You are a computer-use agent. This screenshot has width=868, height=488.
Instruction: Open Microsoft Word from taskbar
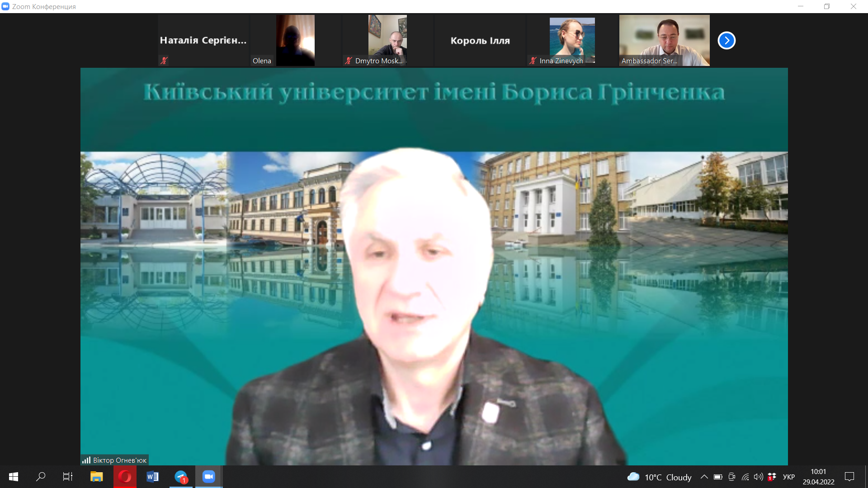point(153,477)
